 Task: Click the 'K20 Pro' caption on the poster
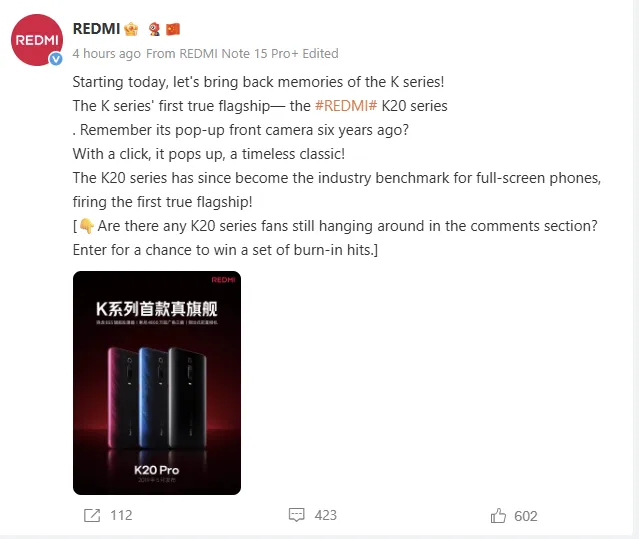coord(156,470)
